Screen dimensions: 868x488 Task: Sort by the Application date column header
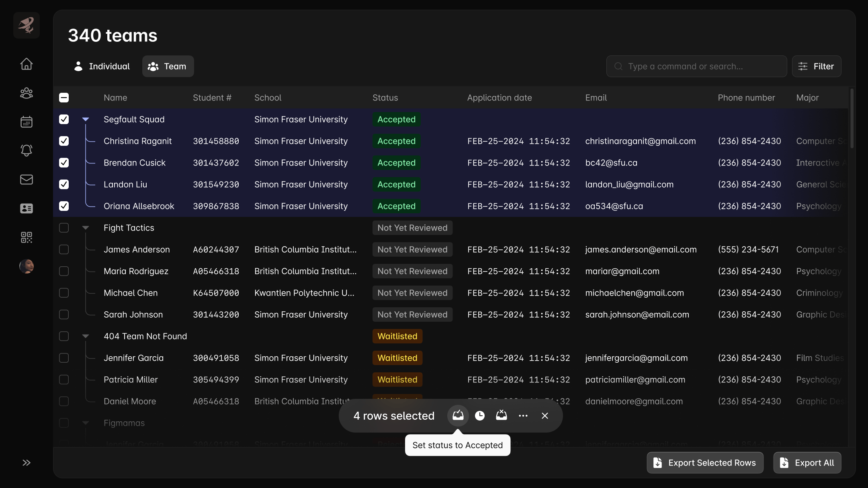pyautogui.click(x=500, y=98)
